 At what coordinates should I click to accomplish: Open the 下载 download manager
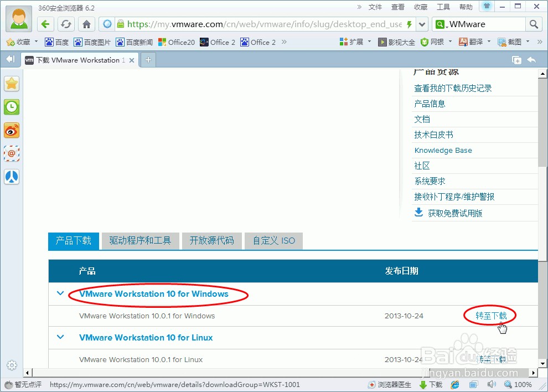tap(431, 384)
